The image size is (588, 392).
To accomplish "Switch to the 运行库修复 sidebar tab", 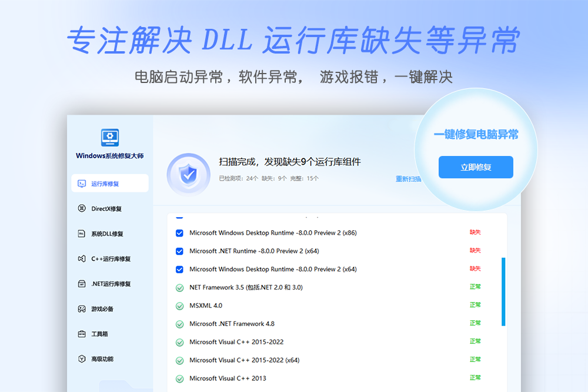I will [110, 183].
